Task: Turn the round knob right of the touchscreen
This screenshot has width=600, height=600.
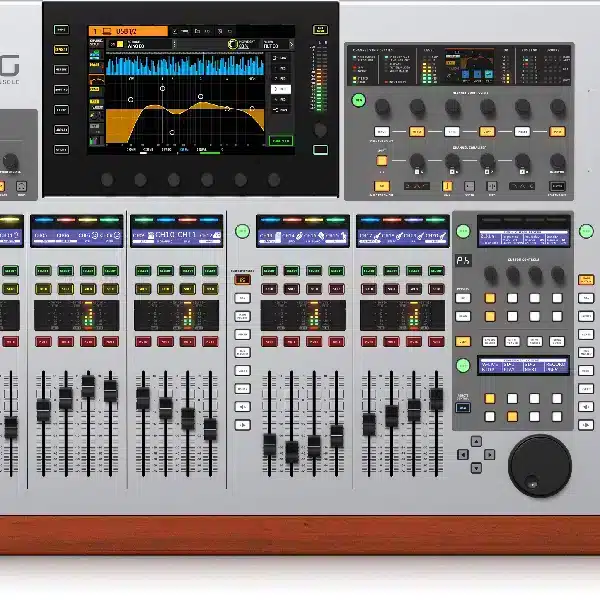Action: point(320,129)
